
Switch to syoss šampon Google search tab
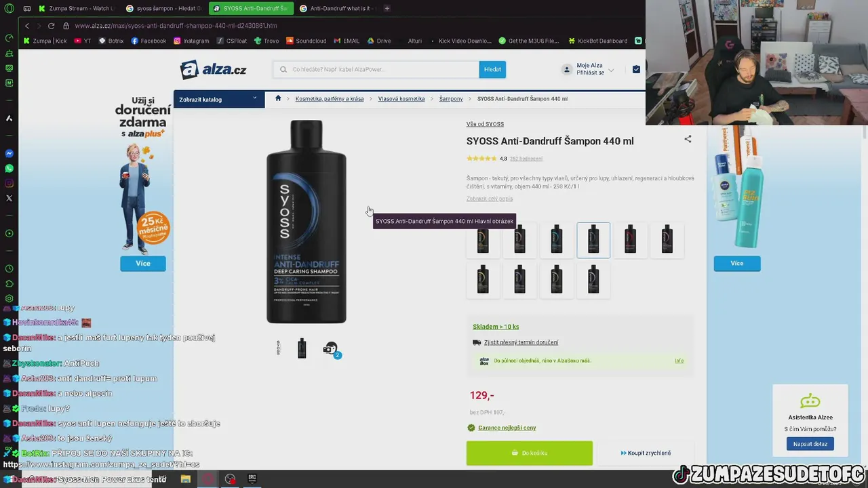click(163, 9)
